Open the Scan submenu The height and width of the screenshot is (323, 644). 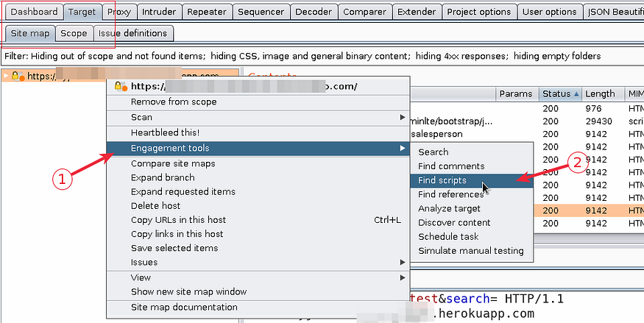point(141,117)
